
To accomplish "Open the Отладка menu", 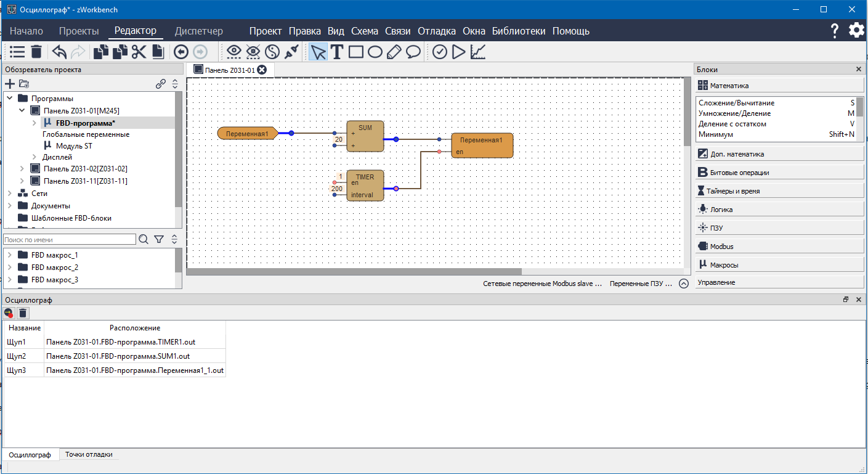I will 436,31.
